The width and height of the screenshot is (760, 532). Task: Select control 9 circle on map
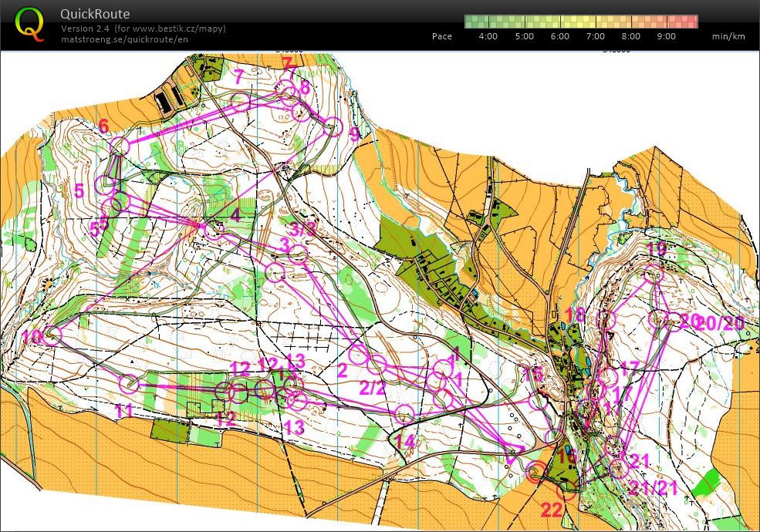pyautogui.click(x=333, y=126)
